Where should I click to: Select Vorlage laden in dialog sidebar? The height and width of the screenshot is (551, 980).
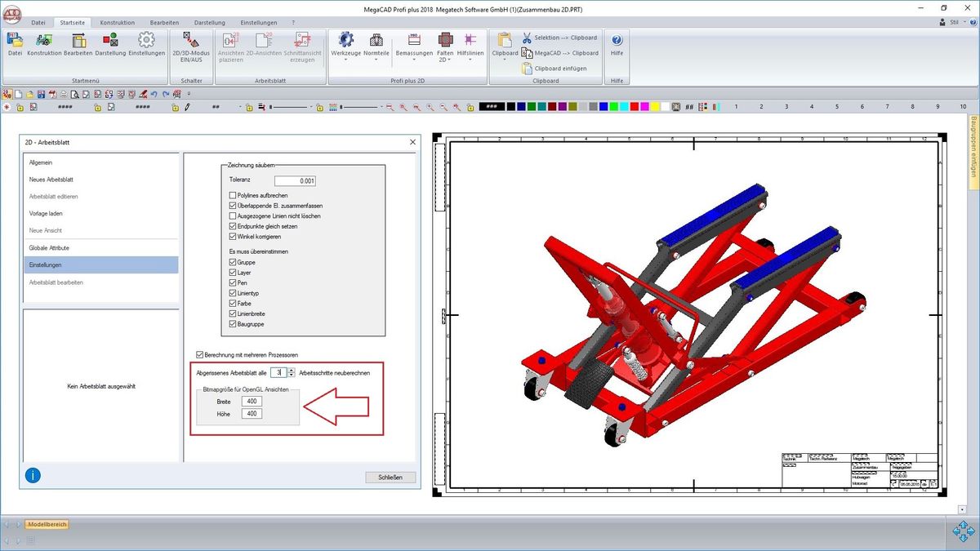point(46,213)
